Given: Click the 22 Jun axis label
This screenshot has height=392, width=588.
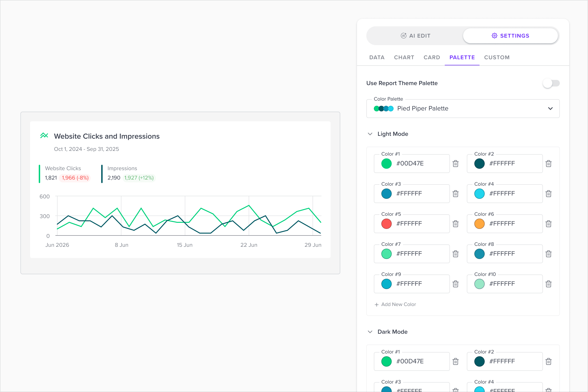Looking at the screenshot, I should [x=249, y=245].
